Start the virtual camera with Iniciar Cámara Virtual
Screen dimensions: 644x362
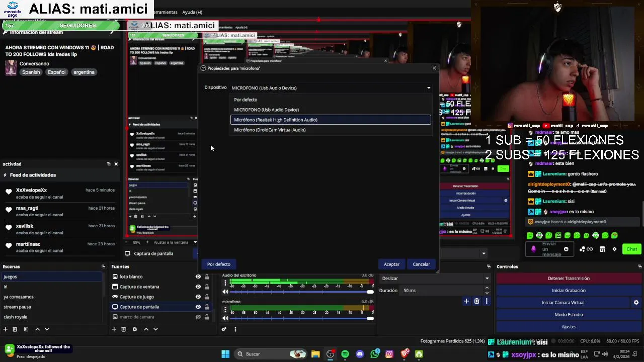pyautogui.click(x=563, y=303)
